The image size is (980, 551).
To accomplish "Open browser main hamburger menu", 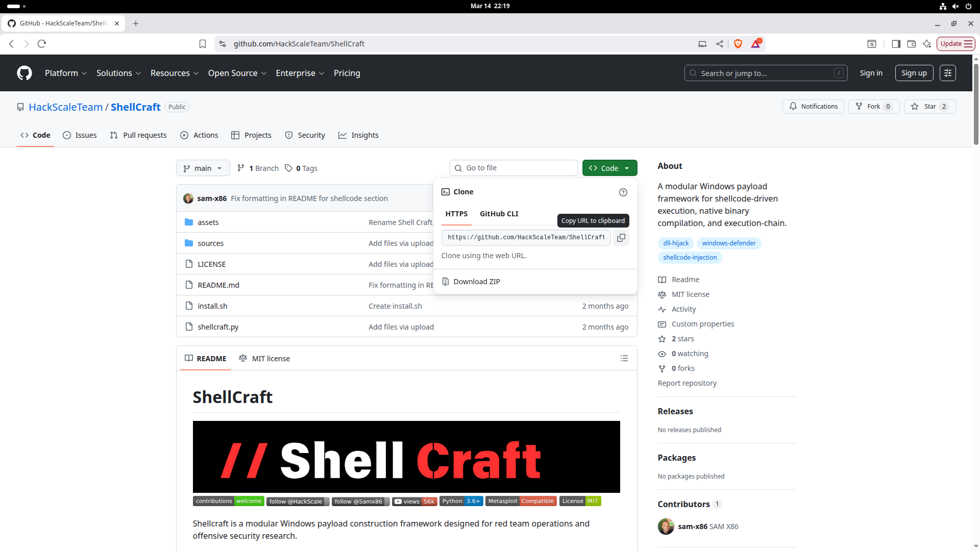I will point(968,44).
